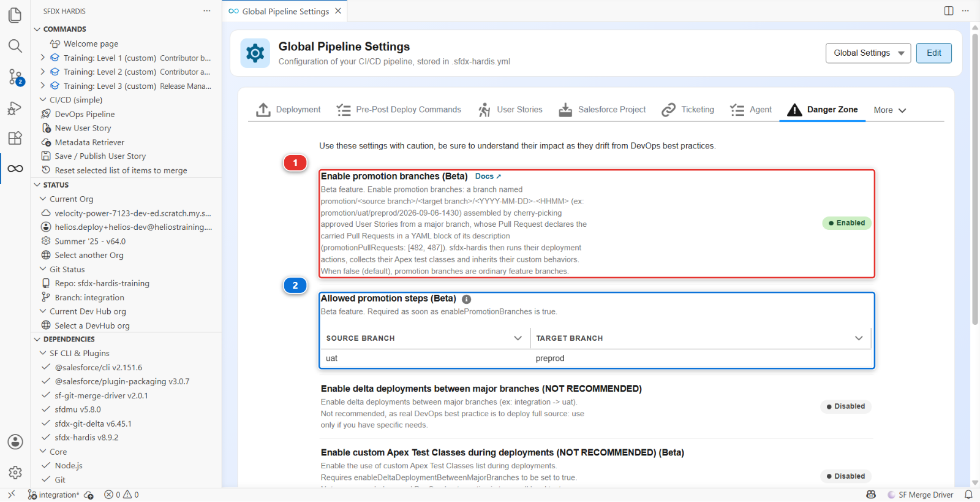Open the Explorer view in activity bar
The image size is (980, 502).
(x=15, y=15)
